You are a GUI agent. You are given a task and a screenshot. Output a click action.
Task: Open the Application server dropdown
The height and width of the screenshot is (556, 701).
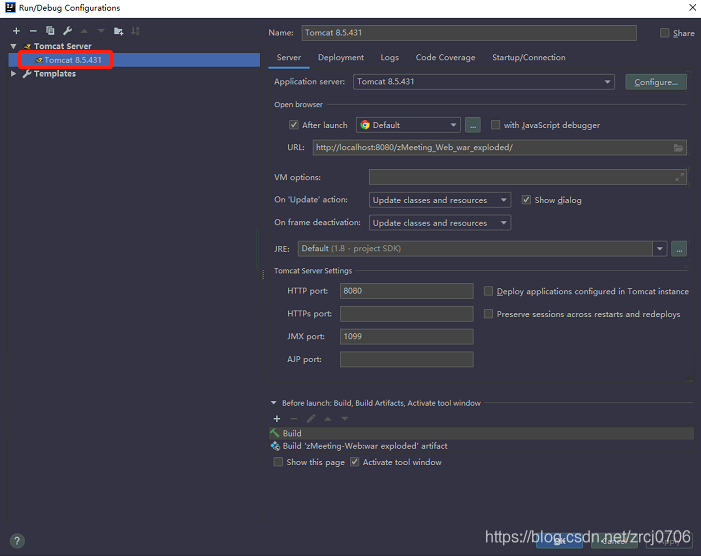point(484,82)
